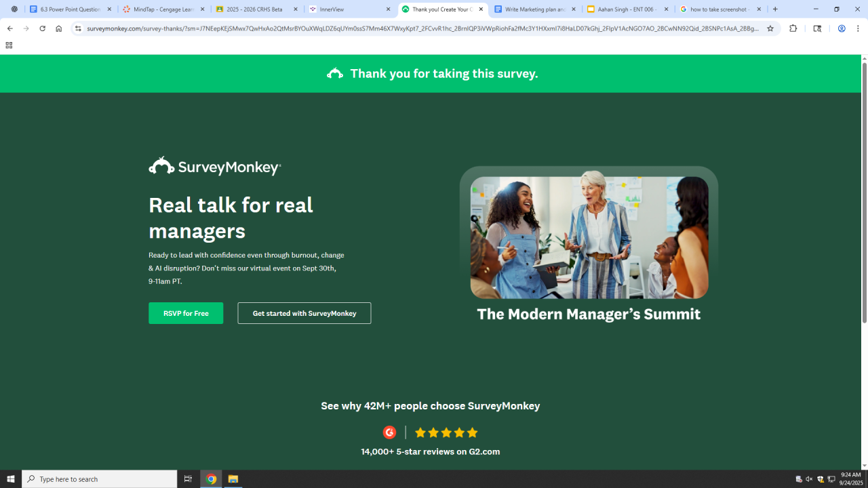Open the clock and date in taskbar
Screen dimensions: 868x488
tap(850, 479)
